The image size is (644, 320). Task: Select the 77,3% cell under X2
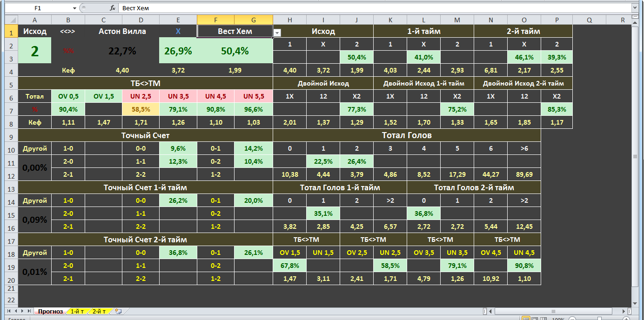[x=356, y=109]
